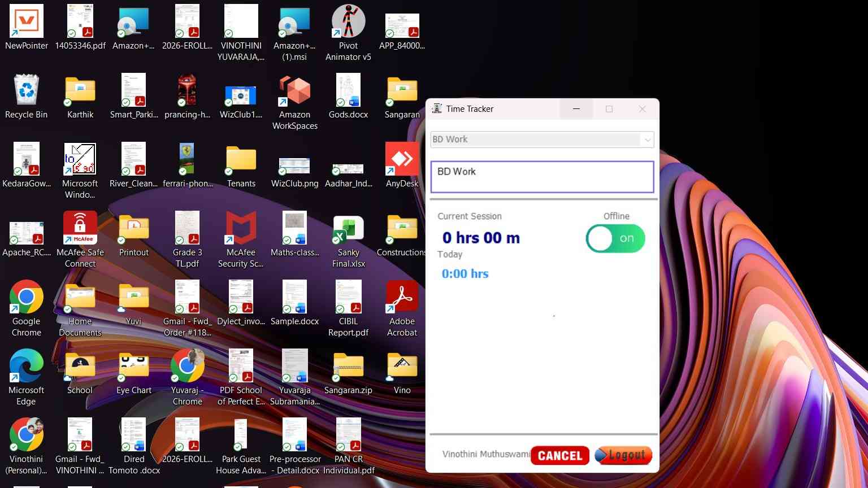The height and width of the screenshot is (488, 868).
Task: Select the Microsoft Edge desktop icon
Action: point(26,377)
